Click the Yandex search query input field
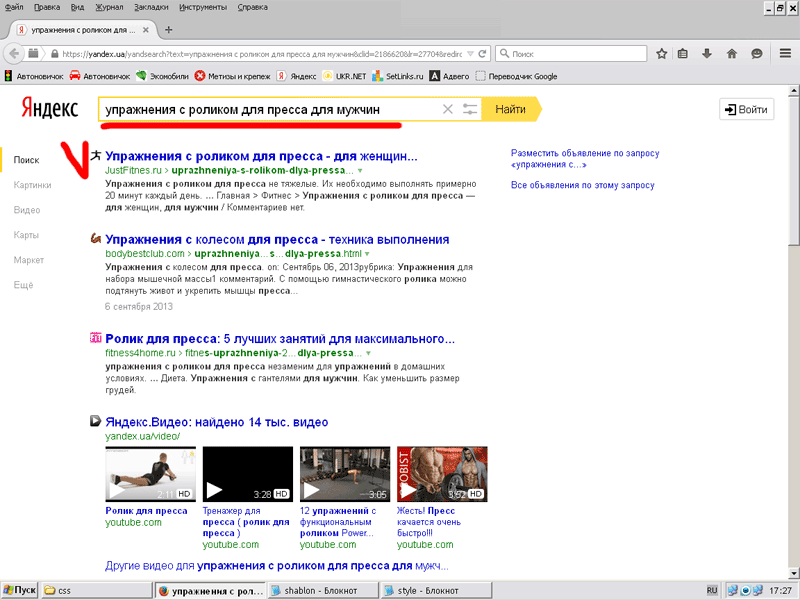 tap(270, 109)
